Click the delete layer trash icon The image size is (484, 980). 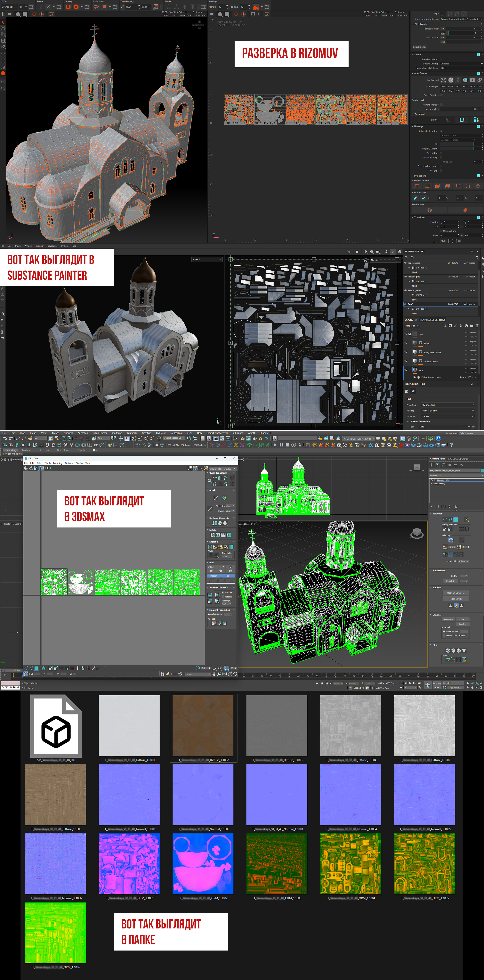click(x=477, y=326)
